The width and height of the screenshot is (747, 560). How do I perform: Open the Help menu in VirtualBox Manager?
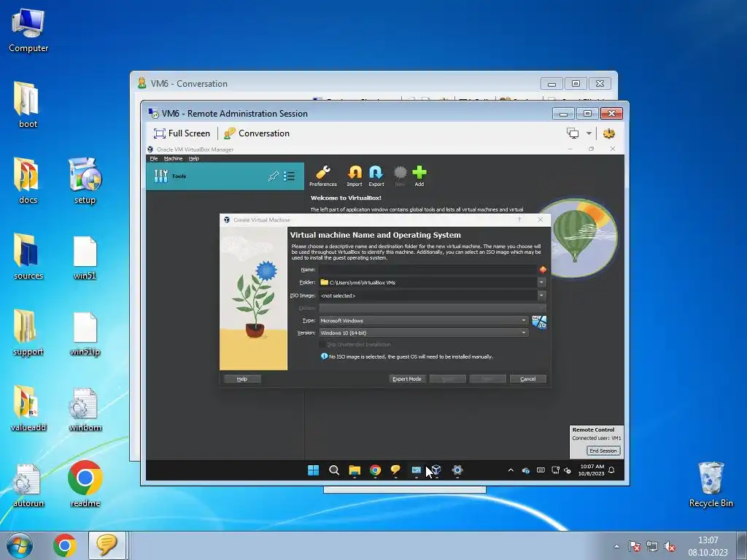click(193, 158)
